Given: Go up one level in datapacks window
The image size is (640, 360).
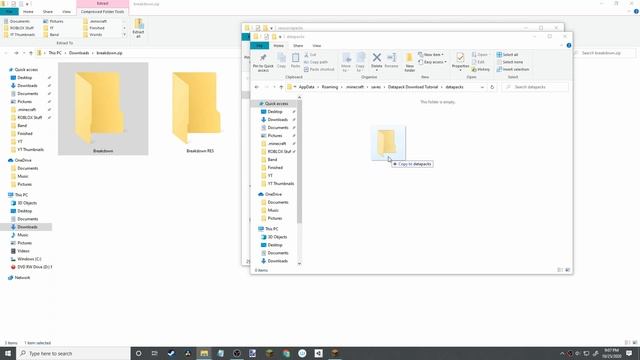Looking at the screenshot, I should 281,87.
